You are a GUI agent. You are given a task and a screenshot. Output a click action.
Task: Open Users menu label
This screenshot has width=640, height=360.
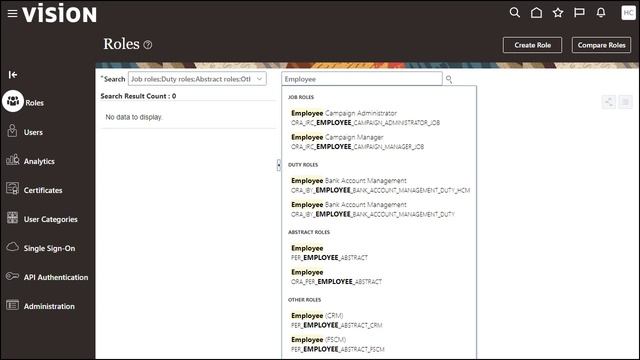[x=33, y=132]
